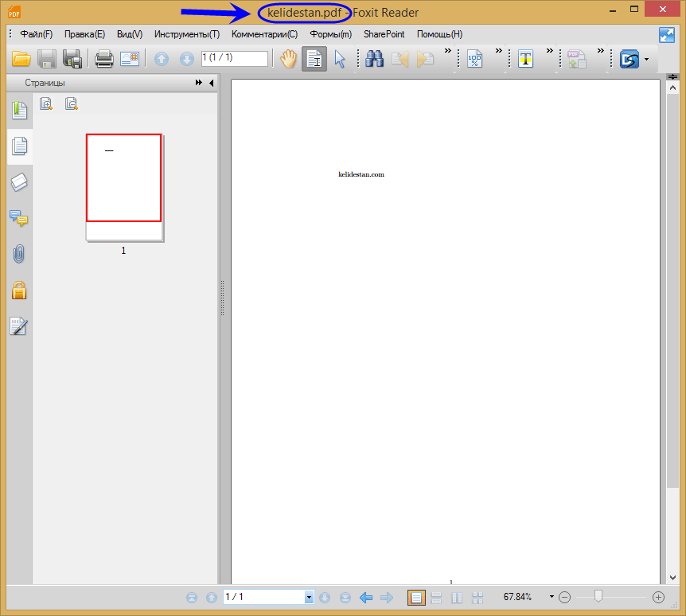Viewport: 686px width, 616px height.
Task: Enable facing pages view mode
Action: (457, 598)
